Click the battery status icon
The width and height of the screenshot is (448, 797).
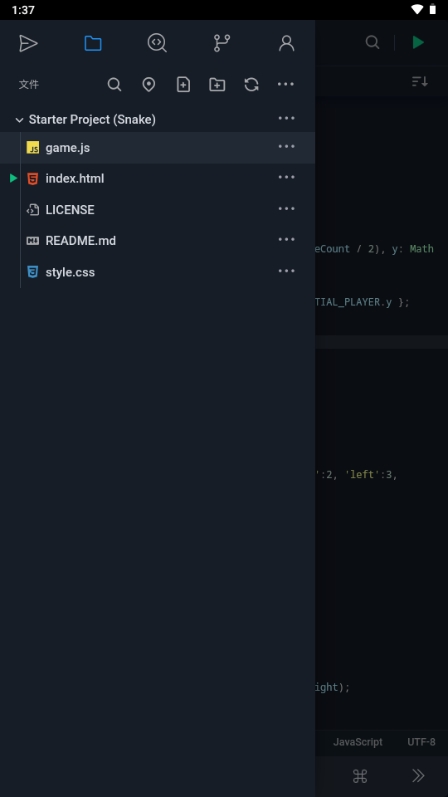(433, 9)
